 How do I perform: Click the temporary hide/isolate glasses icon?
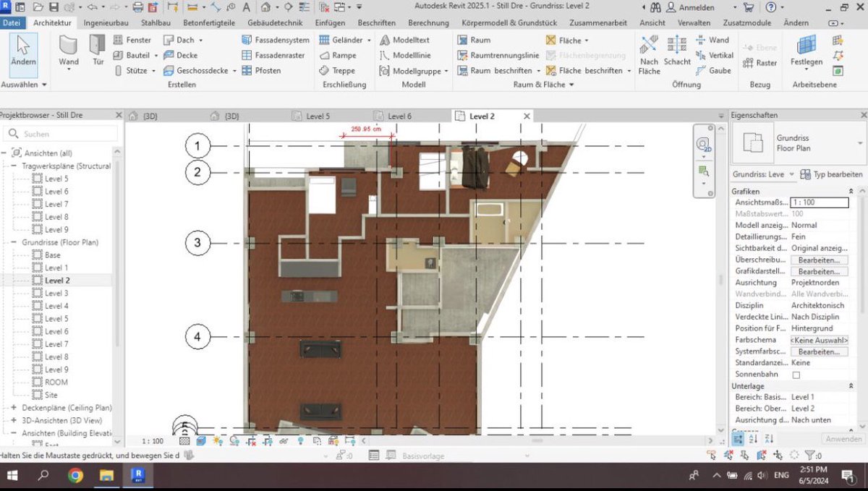tap(283, 440)
